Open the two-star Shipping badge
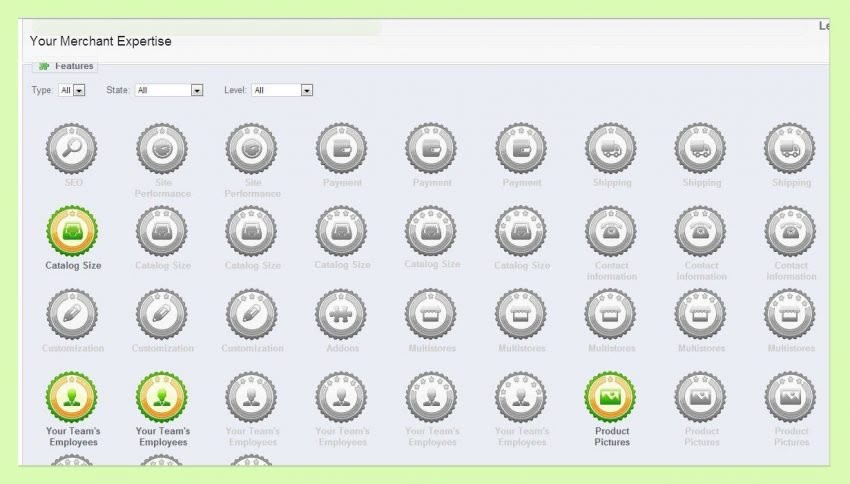Viewport: 850px width, 484px height. [700, 148]
